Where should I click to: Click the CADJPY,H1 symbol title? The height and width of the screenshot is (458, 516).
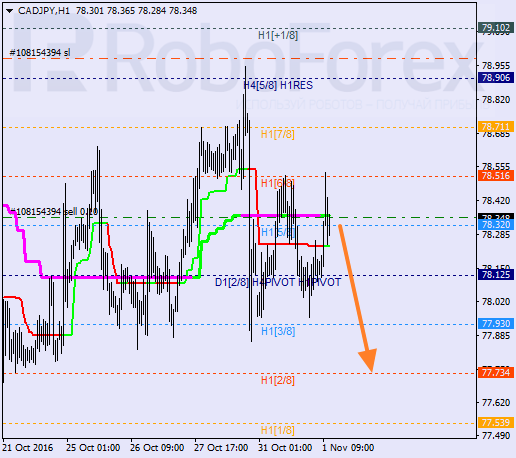(44, 11)
